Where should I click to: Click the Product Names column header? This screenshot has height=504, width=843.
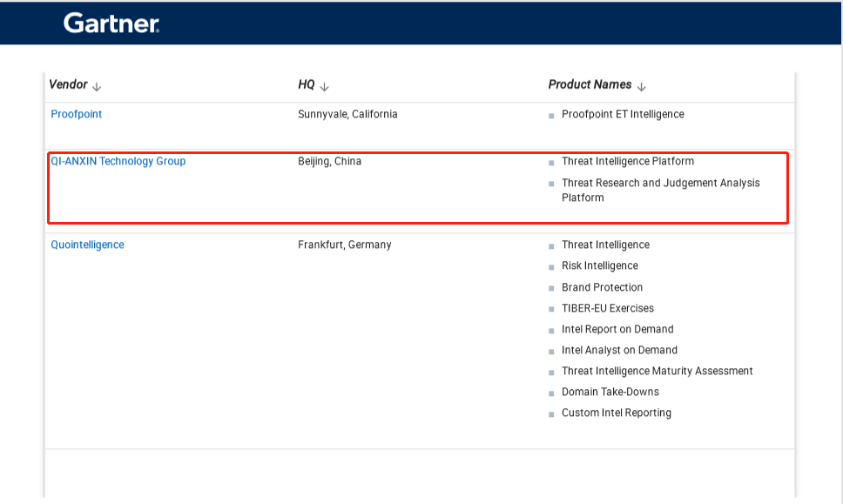(x=590, y=84)
